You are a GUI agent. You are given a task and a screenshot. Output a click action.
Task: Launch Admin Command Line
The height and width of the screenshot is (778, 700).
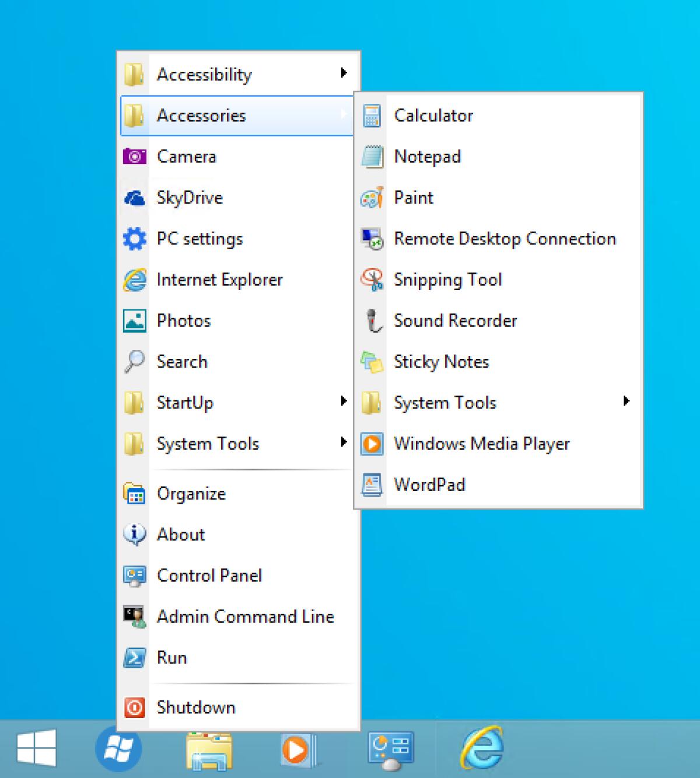pyautogui.click(x=245, y=616)
